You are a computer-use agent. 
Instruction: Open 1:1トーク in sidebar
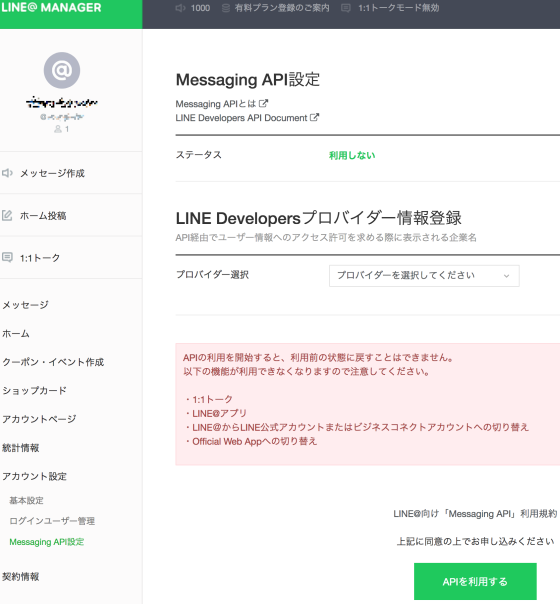40,258
